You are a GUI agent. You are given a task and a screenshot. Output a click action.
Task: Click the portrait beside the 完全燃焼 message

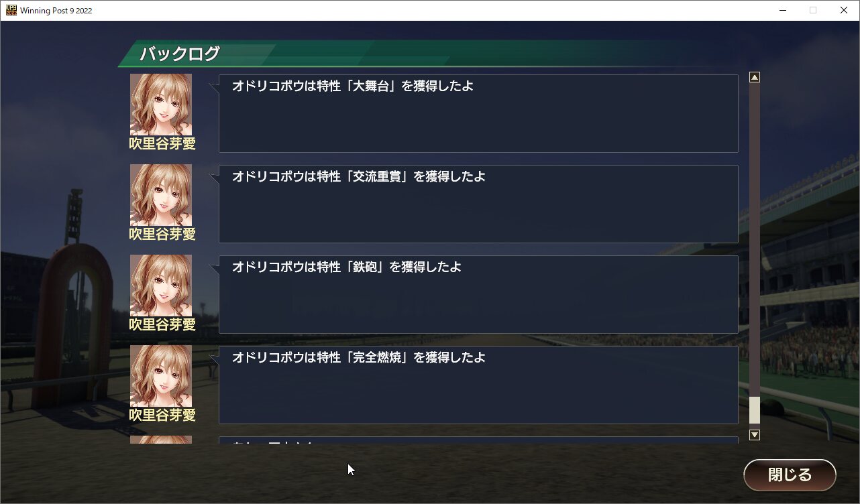point(161,376)
